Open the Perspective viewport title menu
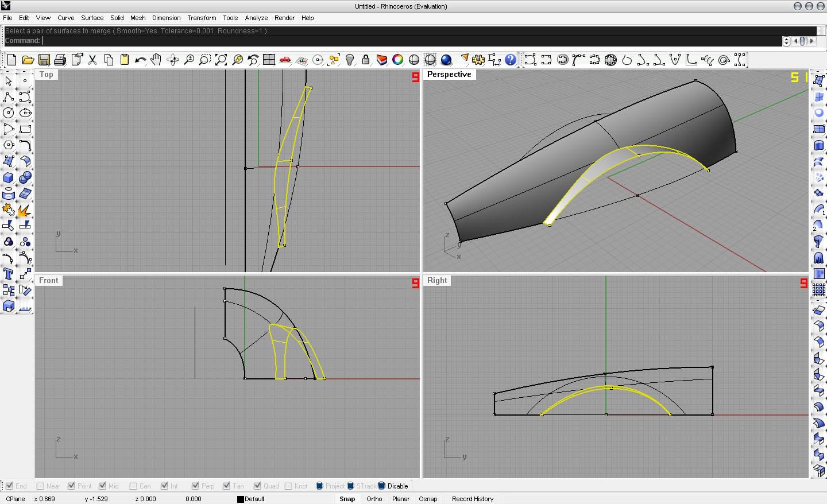This screenshot has width=827, height=504. 449,75
